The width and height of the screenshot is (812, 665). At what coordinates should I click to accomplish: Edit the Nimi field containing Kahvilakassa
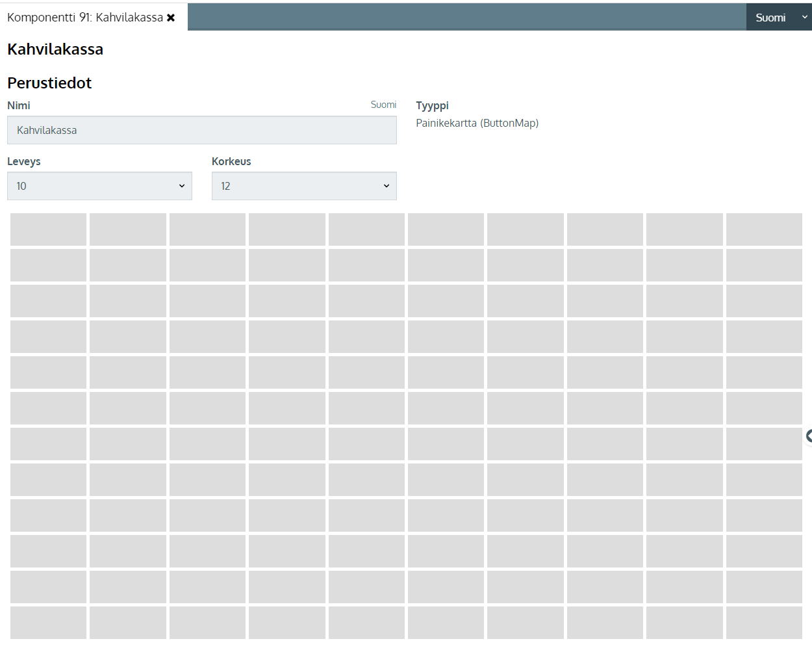click(202, 130)
